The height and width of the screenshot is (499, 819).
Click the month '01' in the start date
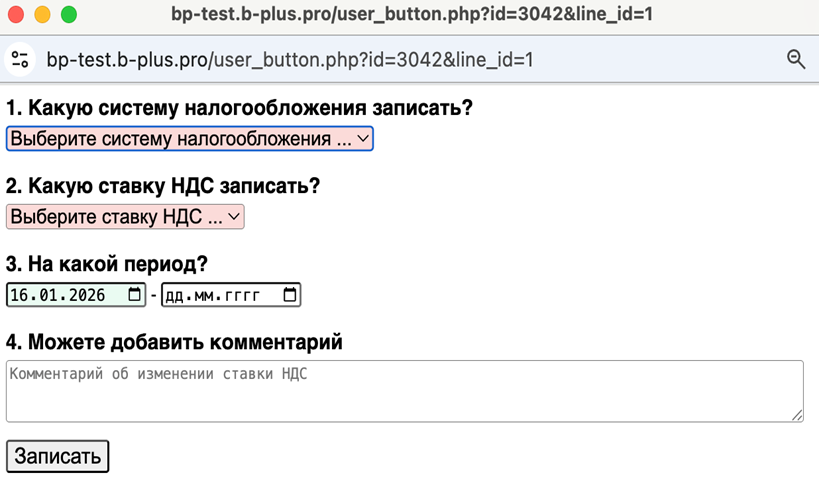coord(46,295)
